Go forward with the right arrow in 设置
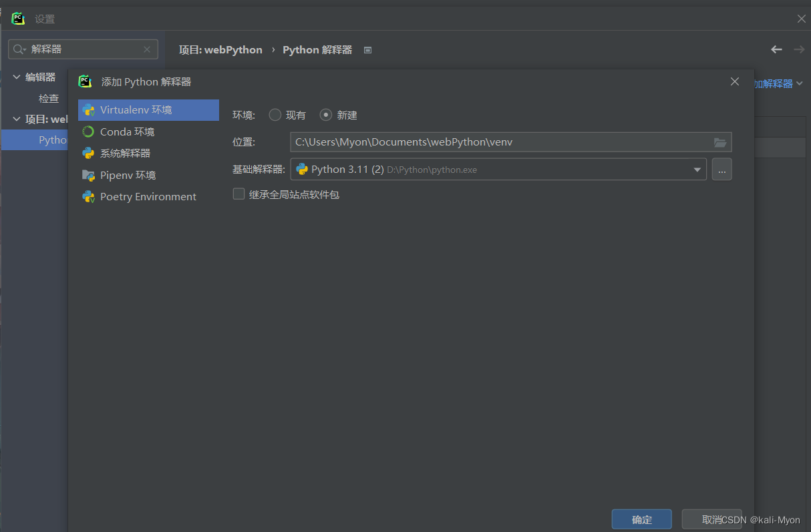This screenshot has height=532, width=811. click(799, 49)
